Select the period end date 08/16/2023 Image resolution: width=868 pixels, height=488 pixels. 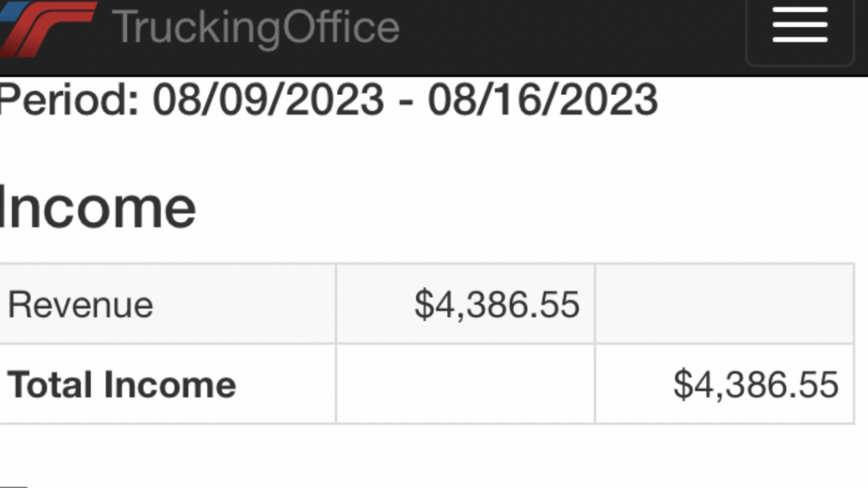click(x=542, y=100)
